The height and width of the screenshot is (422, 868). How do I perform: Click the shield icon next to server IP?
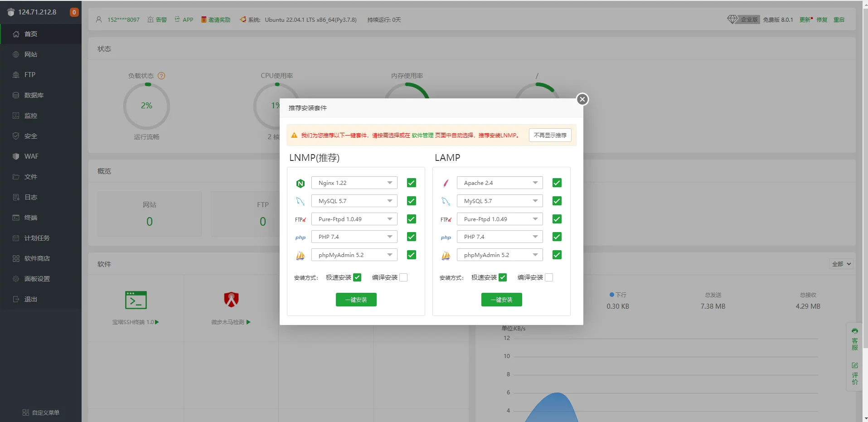point(11,12)
